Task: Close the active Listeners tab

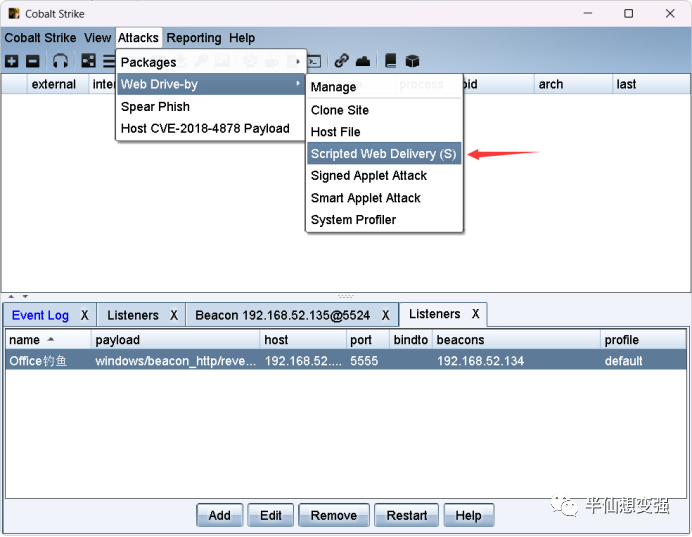Action: (475, 314)
